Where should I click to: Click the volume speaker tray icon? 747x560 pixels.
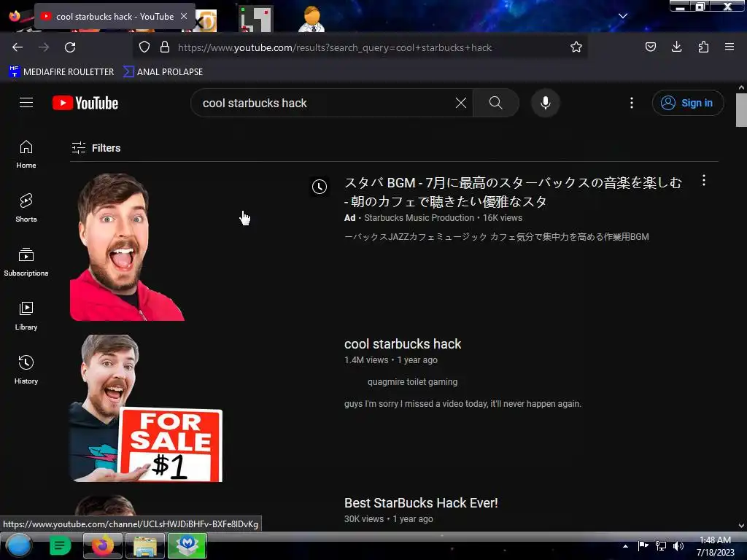(678, 546)
